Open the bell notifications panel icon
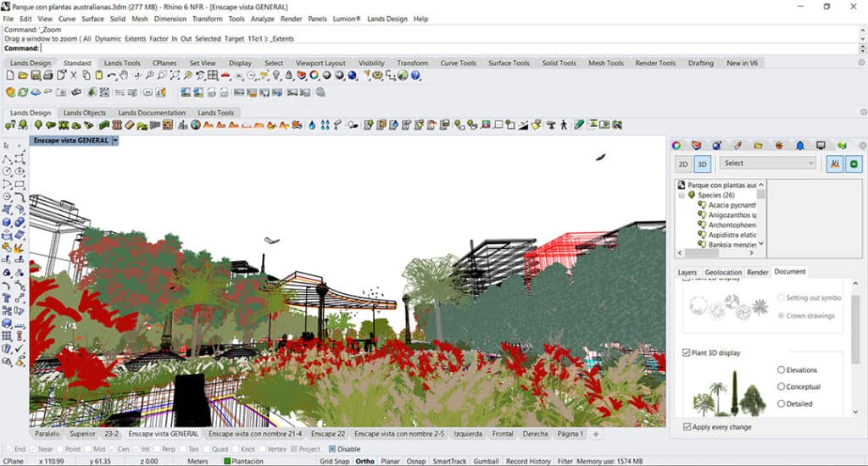 (x=798, y=146)
